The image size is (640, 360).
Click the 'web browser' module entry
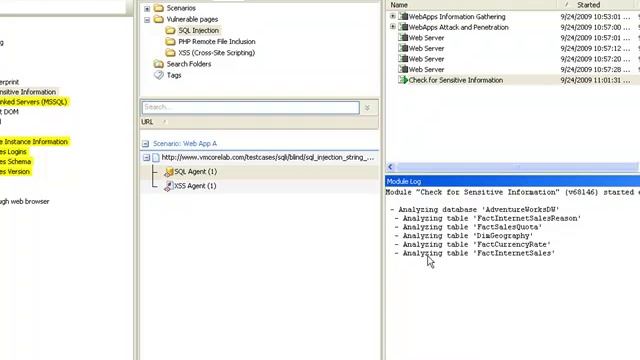(x=24, y=202)
